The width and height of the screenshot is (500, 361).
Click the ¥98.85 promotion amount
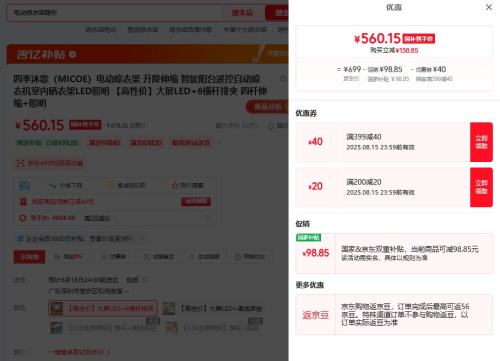click(x=316, y=253)
